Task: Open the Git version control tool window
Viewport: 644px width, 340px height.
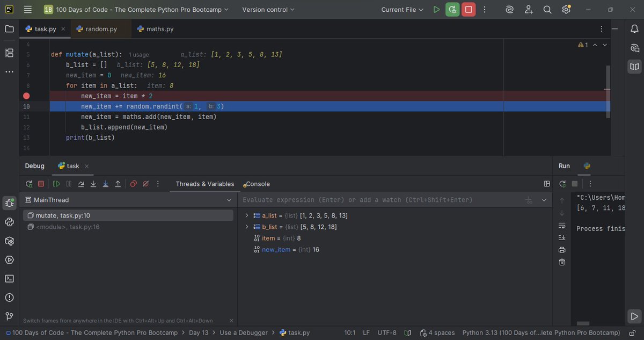Action: [x=9, y=316]
